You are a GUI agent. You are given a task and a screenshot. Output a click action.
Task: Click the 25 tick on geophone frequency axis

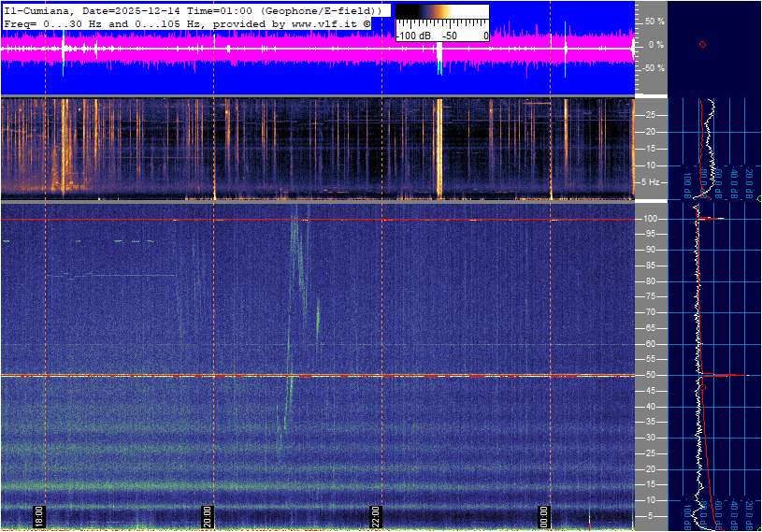650,115
